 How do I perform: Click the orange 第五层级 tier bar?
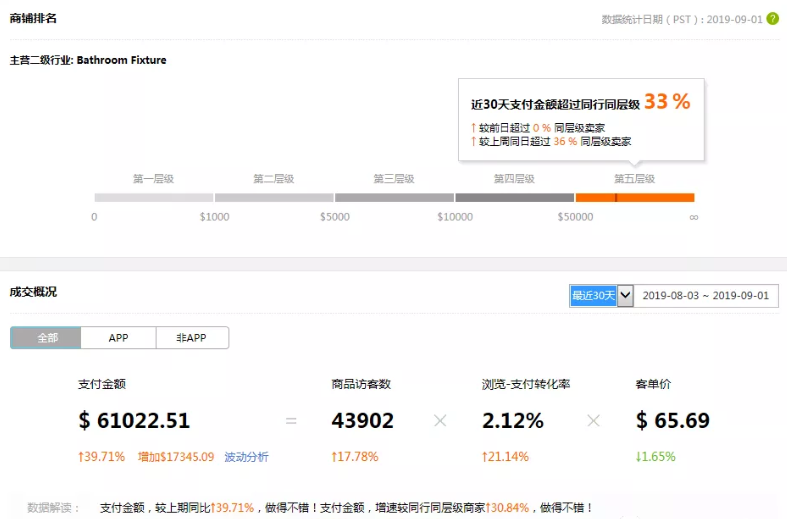pos(635,198)
